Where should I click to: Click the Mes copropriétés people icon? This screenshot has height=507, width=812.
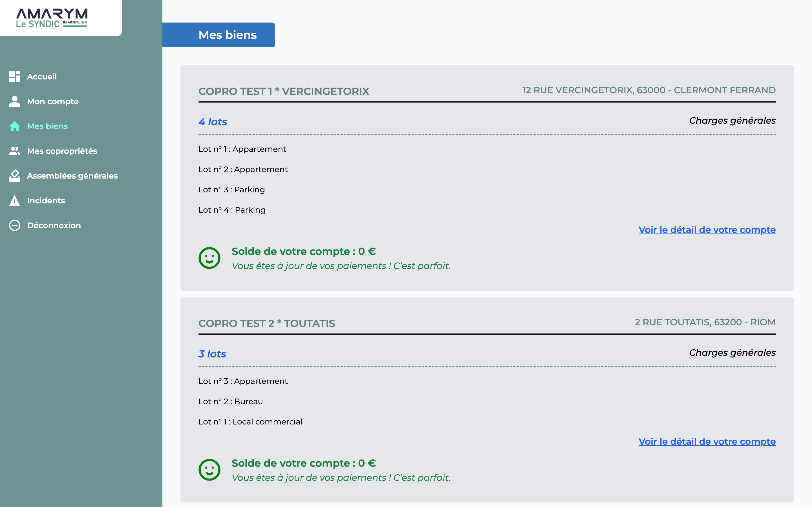click(x=14, y=151)
